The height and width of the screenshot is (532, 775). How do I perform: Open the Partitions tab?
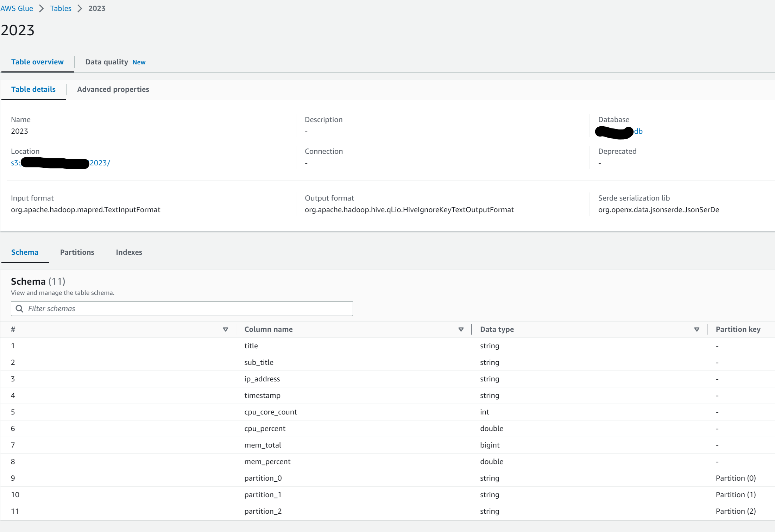coord(77,252)
